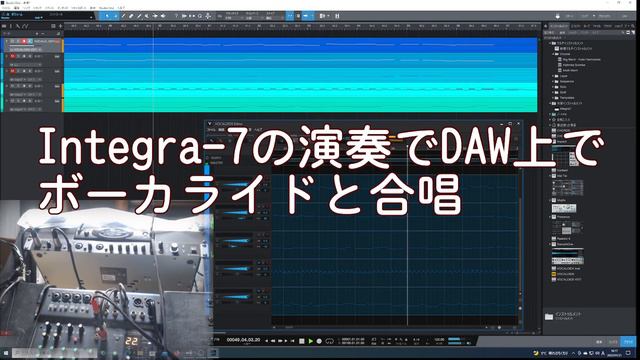
Task: Click the song position time display
Action: click(x=244, y=340)
